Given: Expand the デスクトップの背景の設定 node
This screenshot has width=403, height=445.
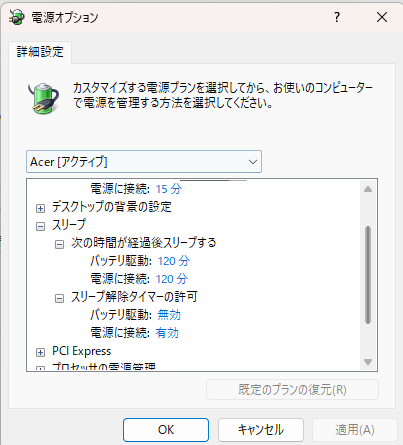Looking at the screenshot, I should click(40, 208).
